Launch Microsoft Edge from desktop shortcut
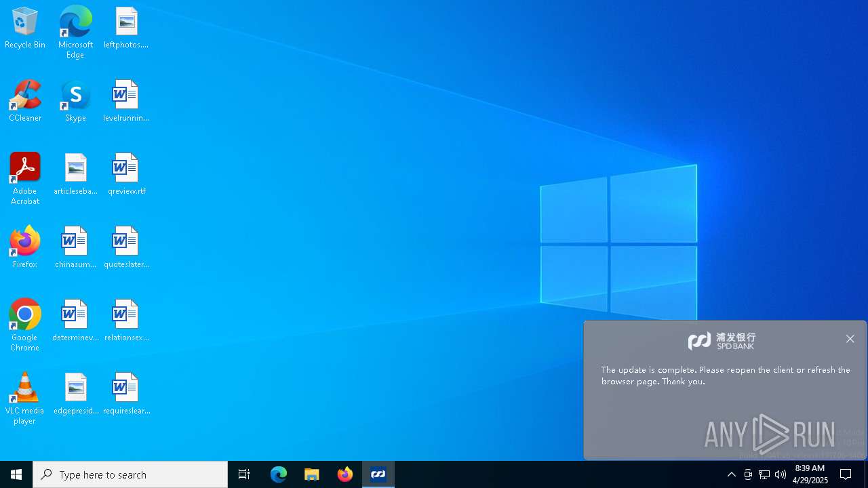The height and width of the screenshot is (488, 868). click(75, 33)
